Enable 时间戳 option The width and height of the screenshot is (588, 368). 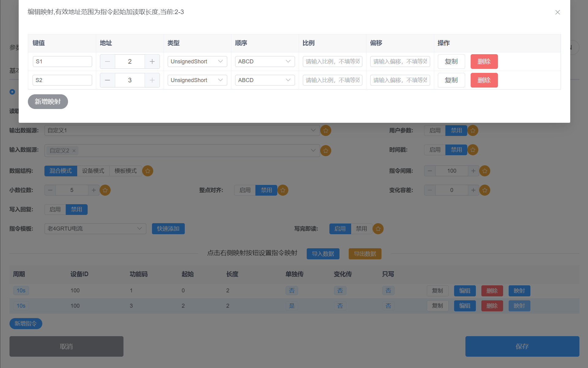point(435,150)
